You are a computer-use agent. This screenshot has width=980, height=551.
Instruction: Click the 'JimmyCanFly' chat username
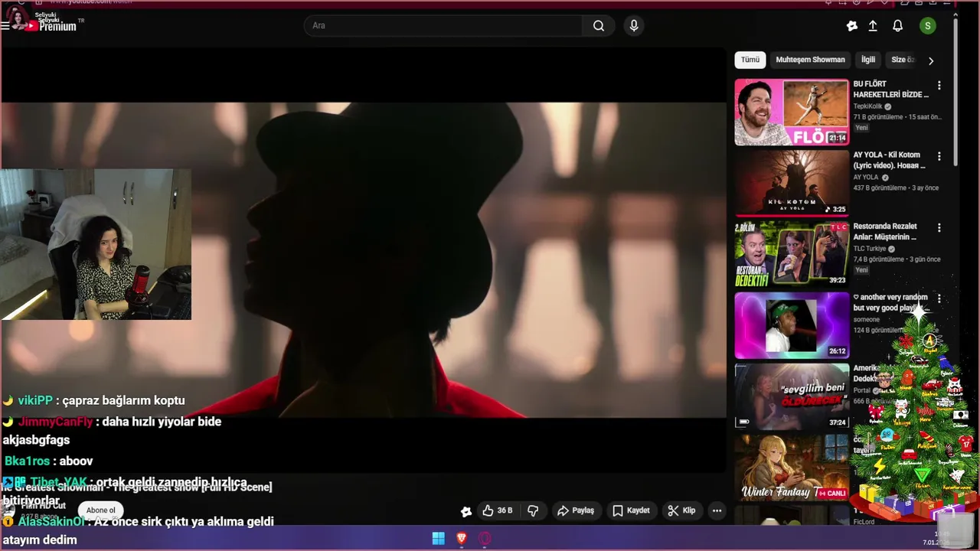(x=55, y=422)
